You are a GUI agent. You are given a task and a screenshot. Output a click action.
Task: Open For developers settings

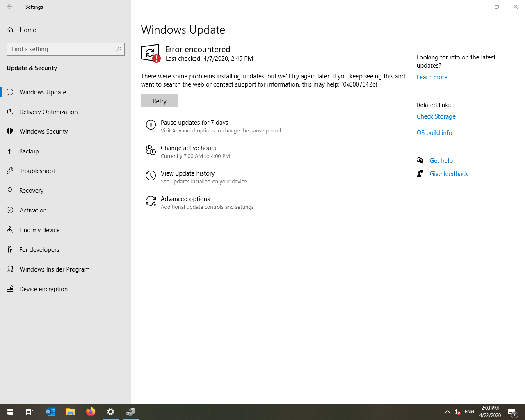[x=66, y=249]
